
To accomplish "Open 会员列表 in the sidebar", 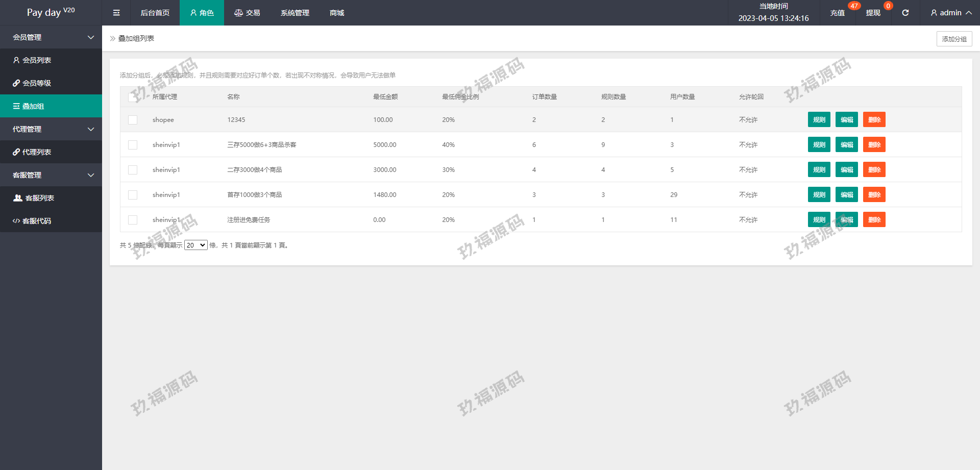I will point(37,60).
